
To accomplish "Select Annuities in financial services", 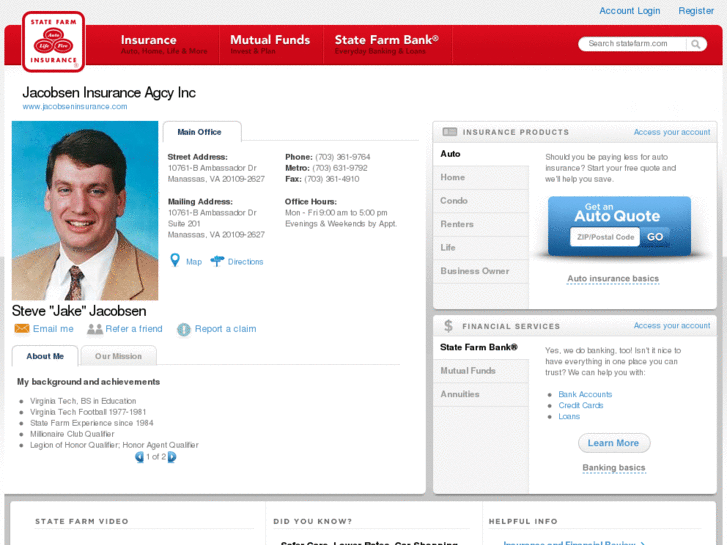I will 481,394.
